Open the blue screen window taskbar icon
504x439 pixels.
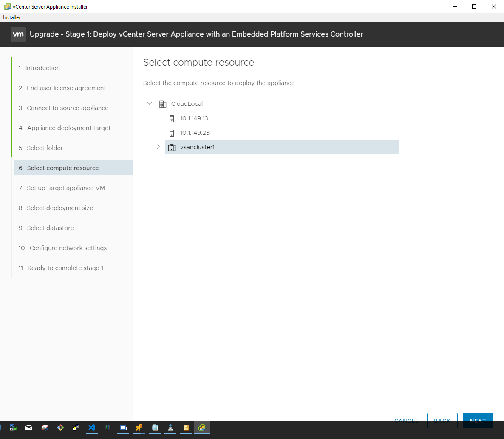point(123,428)
